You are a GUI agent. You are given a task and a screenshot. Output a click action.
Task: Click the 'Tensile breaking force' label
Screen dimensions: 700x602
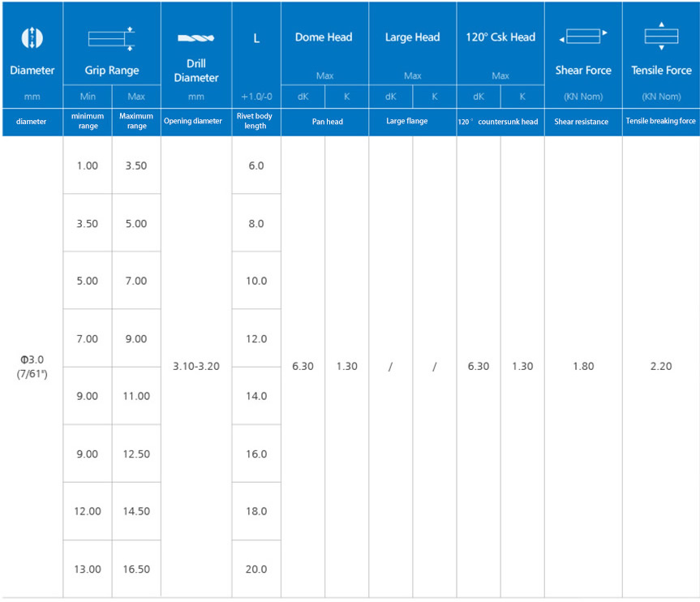click(x=661, y=122)
